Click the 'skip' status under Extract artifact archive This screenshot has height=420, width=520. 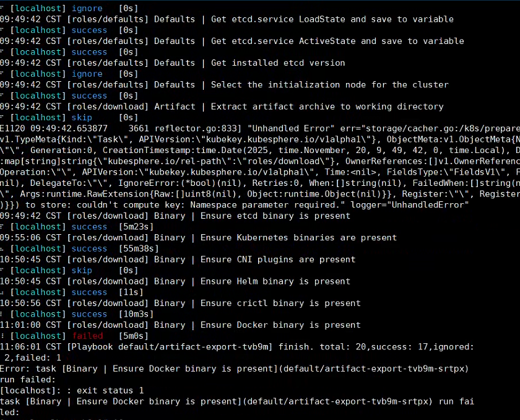click(82, 118)
